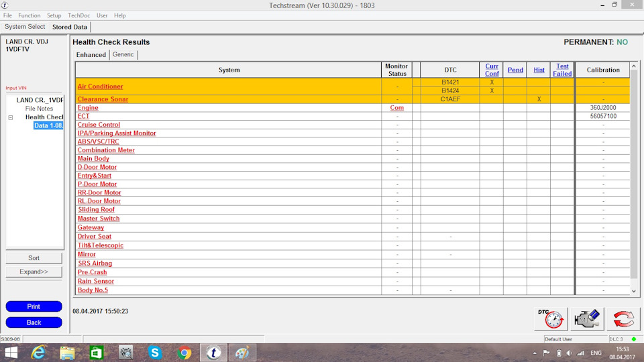644x362 pixels.
Task: Select the Generic tab
Action: [123, 54]
